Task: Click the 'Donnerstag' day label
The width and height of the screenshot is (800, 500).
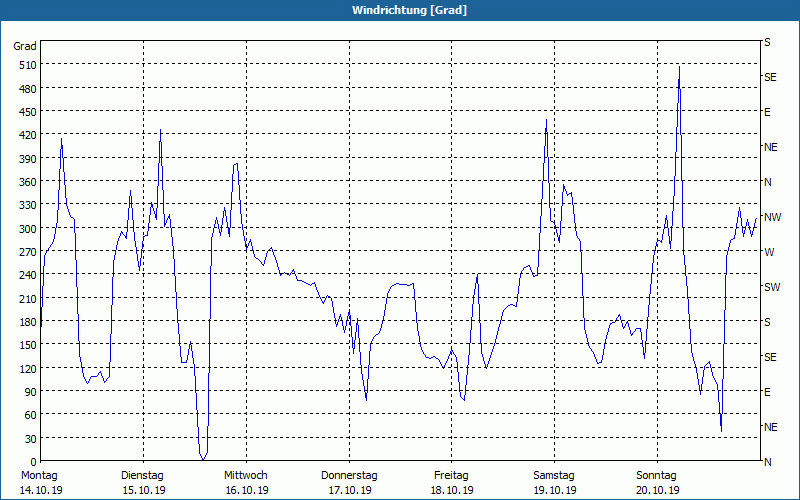Action: coord(349,476)
